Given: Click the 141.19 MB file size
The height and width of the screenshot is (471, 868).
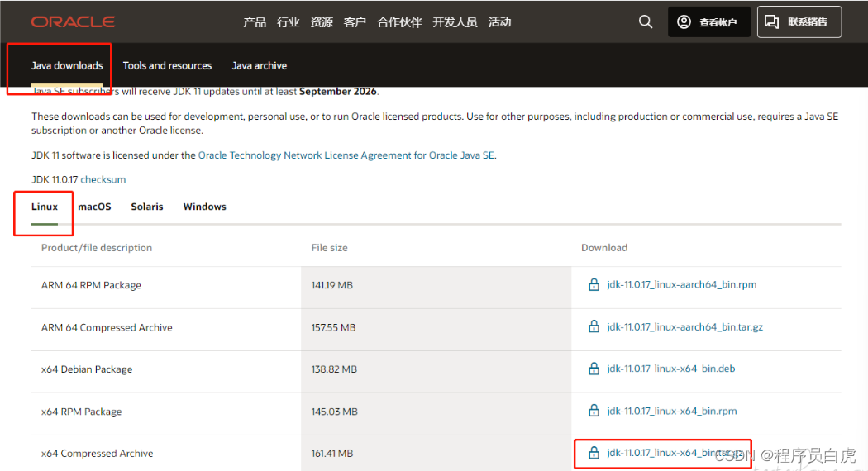Looking at the screenshot, I should pos(331,285).
